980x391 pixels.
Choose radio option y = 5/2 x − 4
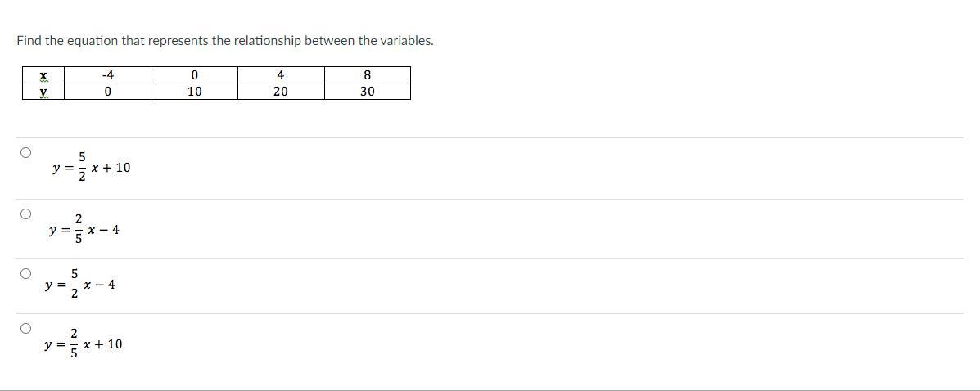pyautogui.click(x=25, y=273)
